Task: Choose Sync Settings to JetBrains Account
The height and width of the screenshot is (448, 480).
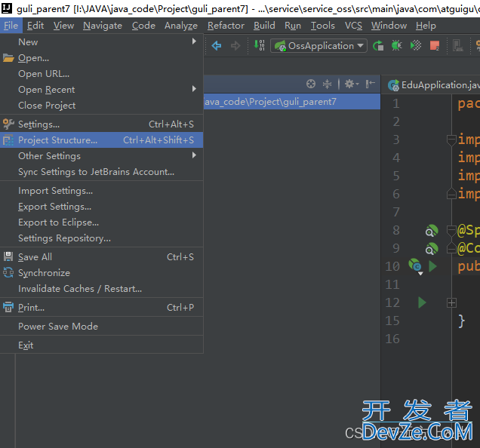Action: (102, 172)
